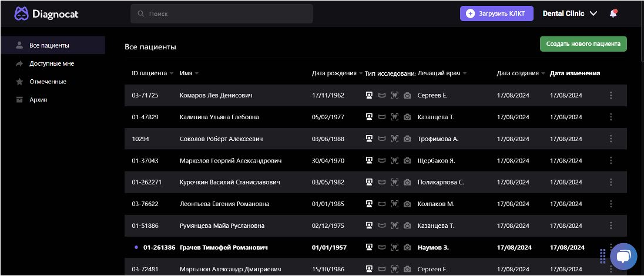Click the Дата рождения sort arrow
The height and width of the screenshot is (276, 644).
[361, 74]
